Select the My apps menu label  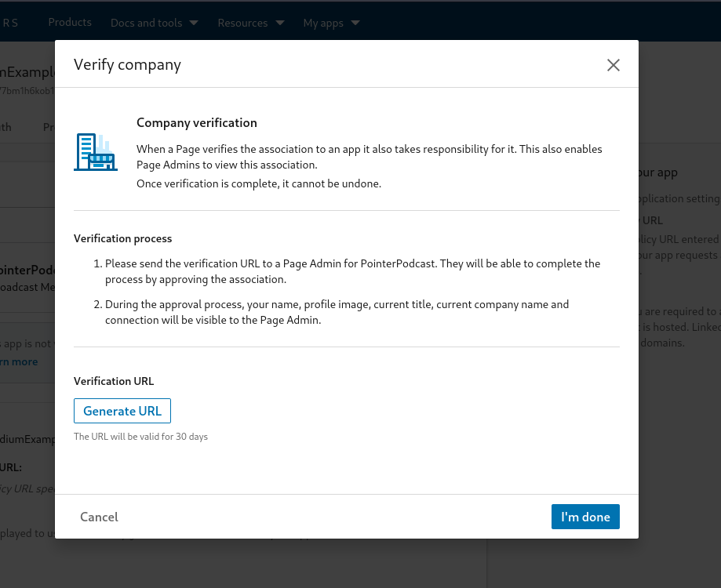tap(323, 23)
